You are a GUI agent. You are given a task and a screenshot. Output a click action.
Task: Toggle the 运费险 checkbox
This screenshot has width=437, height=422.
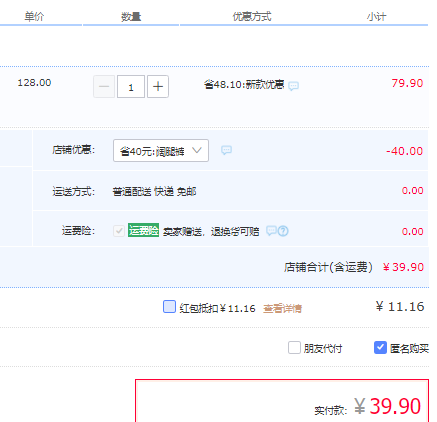coord(119,231)
